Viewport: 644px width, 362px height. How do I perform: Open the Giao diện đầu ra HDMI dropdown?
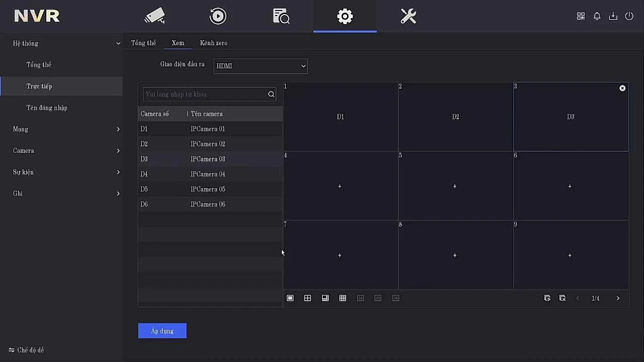coord(261,66)
